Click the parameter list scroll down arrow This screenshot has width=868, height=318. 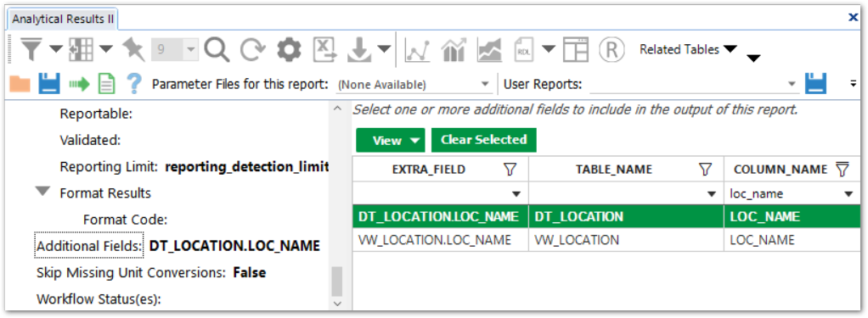337,304
